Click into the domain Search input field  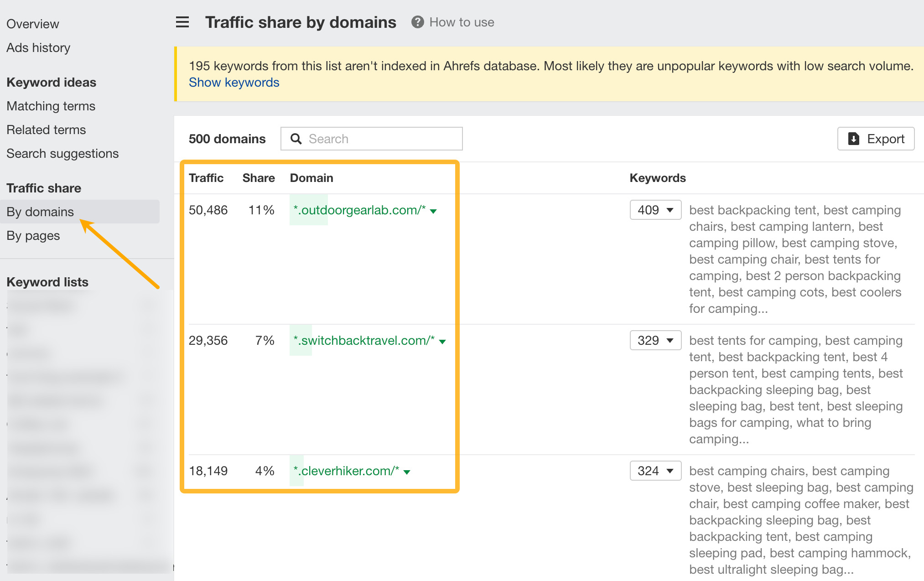pos(374,139)
